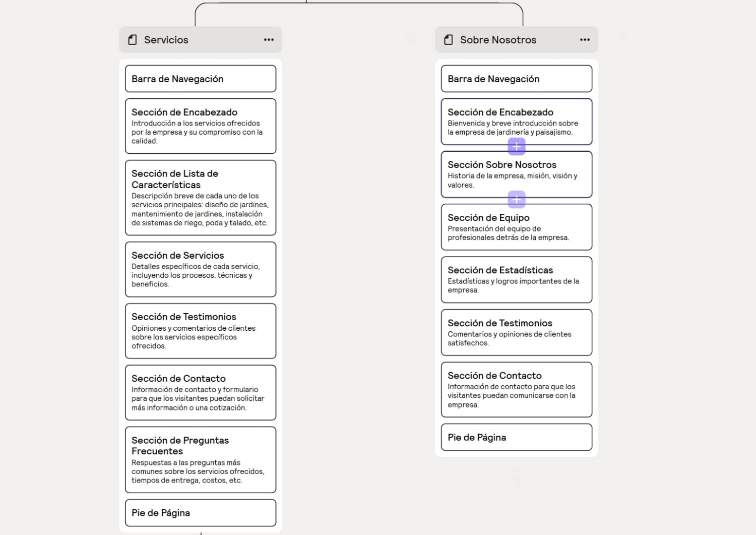
Task: Select Sección de Lista de Características card
Action: [201, 198]
